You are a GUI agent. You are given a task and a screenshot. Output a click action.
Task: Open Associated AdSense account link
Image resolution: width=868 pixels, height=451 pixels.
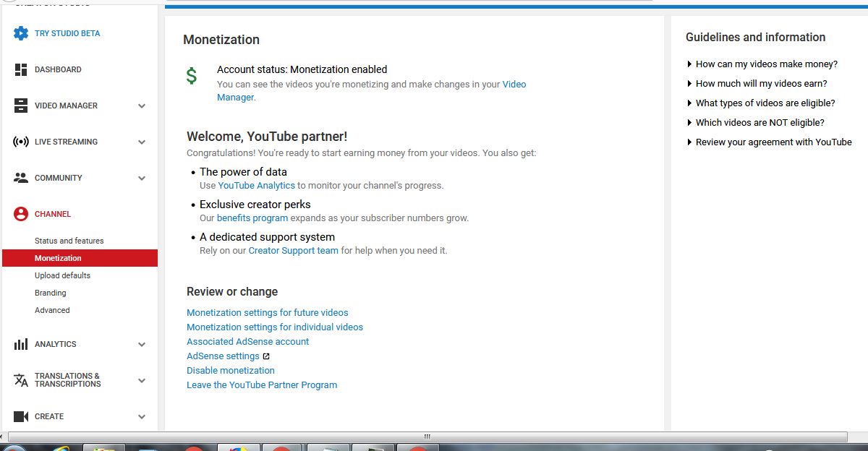(247, 342)
